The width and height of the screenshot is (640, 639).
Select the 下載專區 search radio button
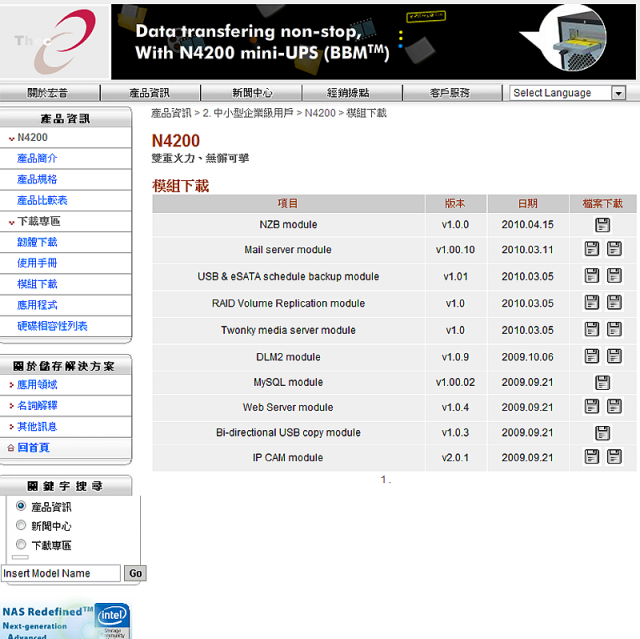(x=21, y=544)
